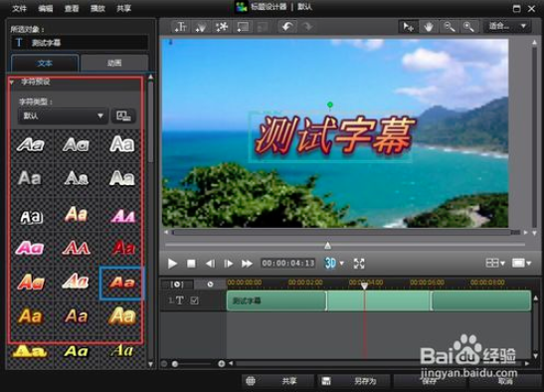Apply the bold yellow Aa preset in bottom row

pyautogui.click(x=30, y=351)
